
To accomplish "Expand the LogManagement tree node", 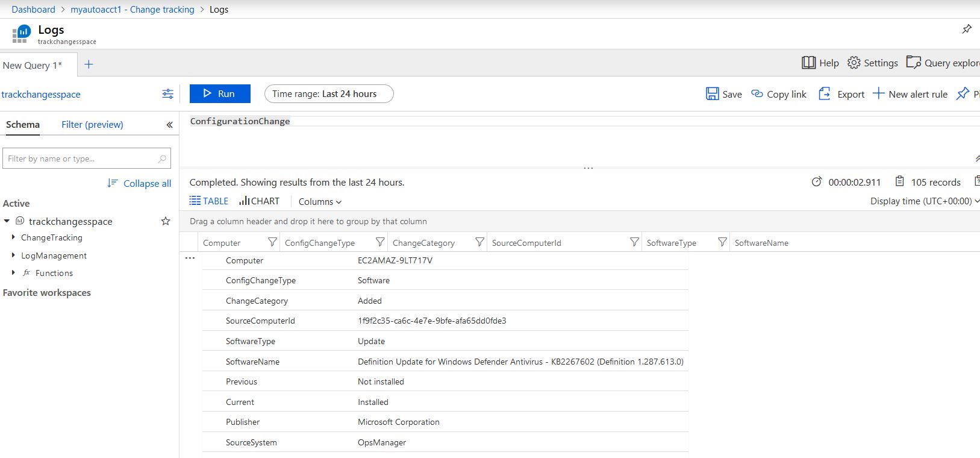I will tap(13, 256).
